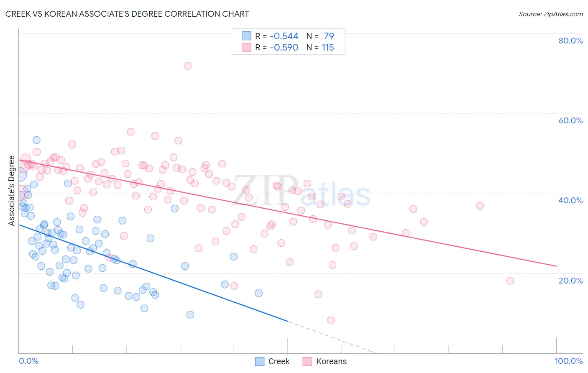The image size is (588, 373).
Task: Click the blue swatch beside R = -0.544
Action: click(x=246, y=36)
